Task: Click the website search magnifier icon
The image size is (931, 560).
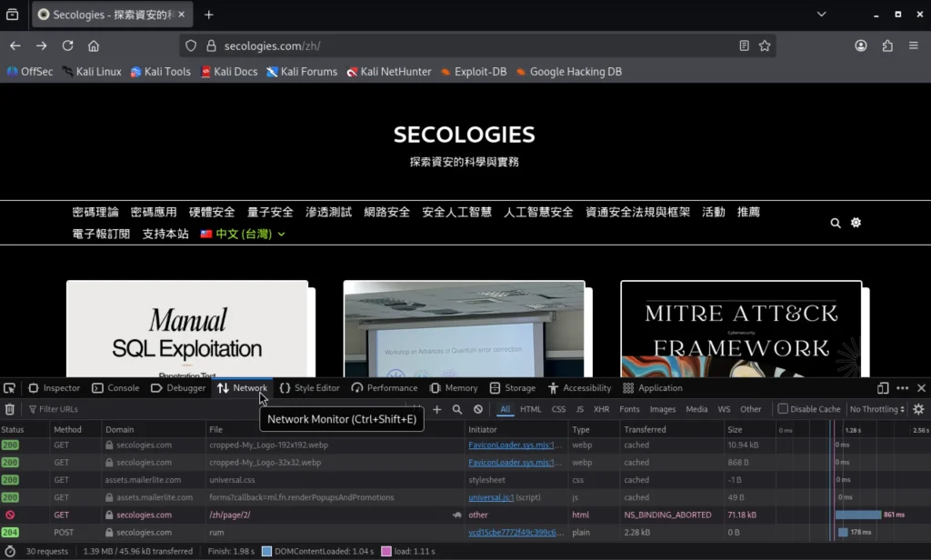Action: pyautogui.click(x=836, y=223)
